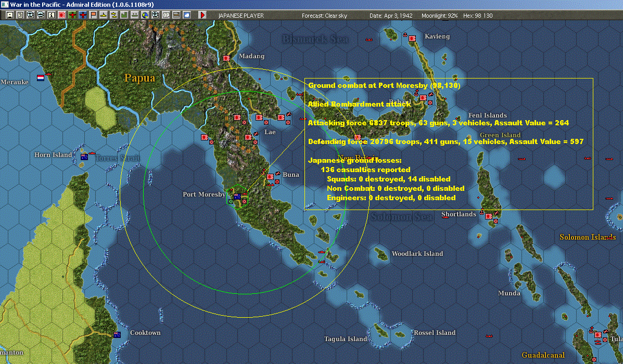623x364 pixels.
Task: Select Australian flag at Horn Island
Action: tap(84, 157)
